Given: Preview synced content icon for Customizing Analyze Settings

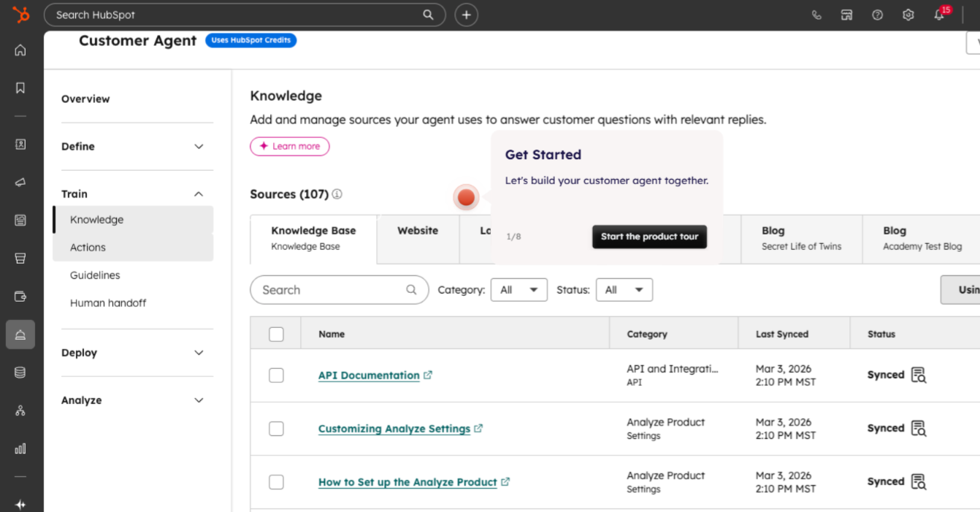Looking at the screenshot, I should click(919, 429).
